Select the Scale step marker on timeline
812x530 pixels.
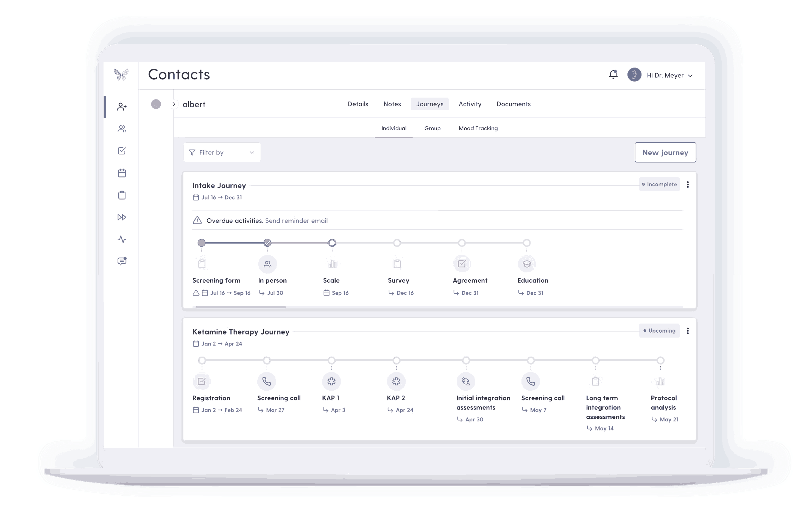[x=332, y=243]
